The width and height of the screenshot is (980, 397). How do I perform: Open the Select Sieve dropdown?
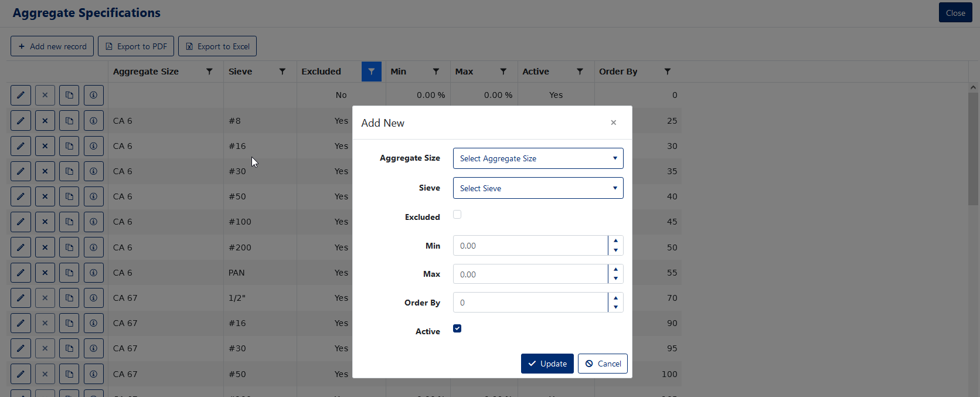pyautogui.click(x=538, y=188)
